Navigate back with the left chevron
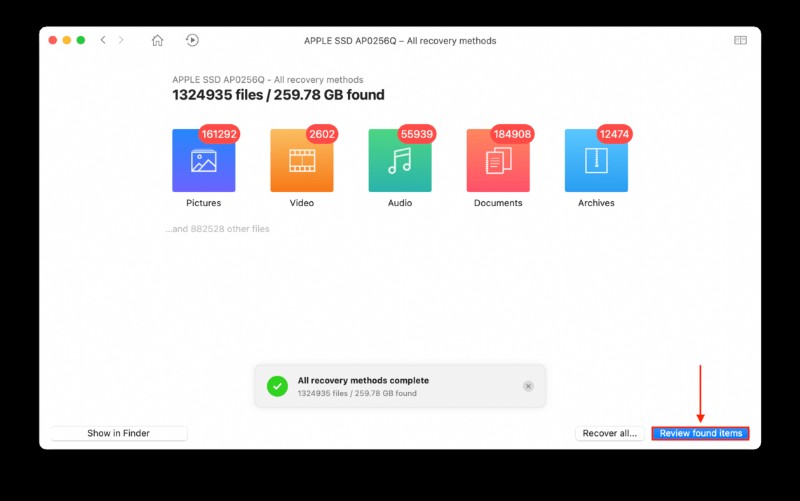This screenshot has width=800, height=501. pyautogui.click(x=103, y=40)
